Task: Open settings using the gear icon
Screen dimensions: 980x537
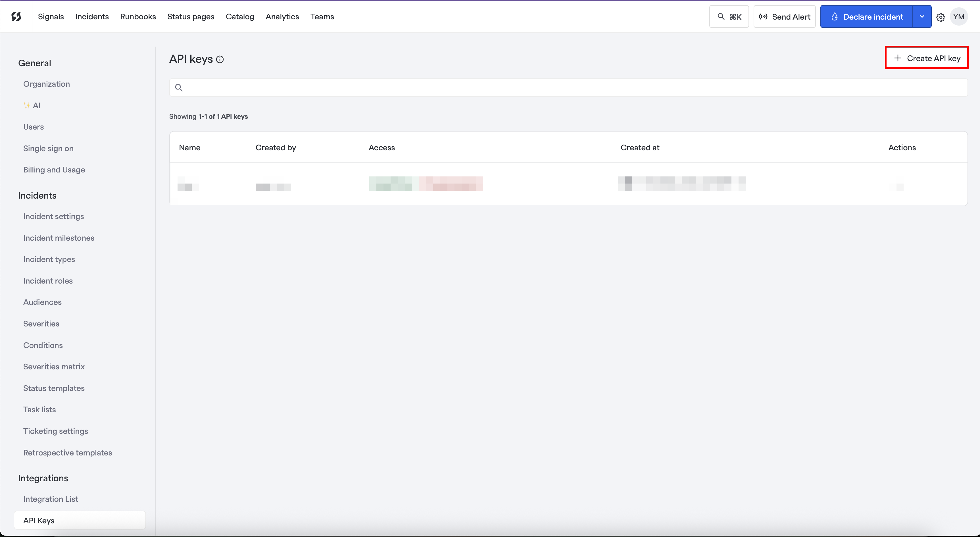Action: (941, 16)
